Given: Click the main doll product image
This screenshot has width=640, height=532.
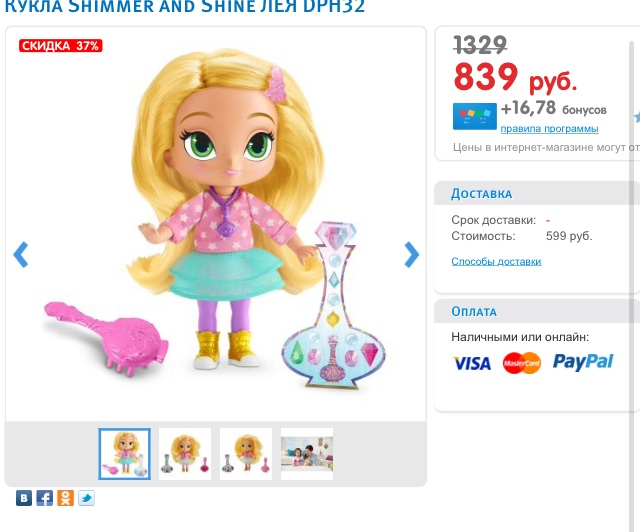Looking at the screenshot, I should tap(215, 230).
